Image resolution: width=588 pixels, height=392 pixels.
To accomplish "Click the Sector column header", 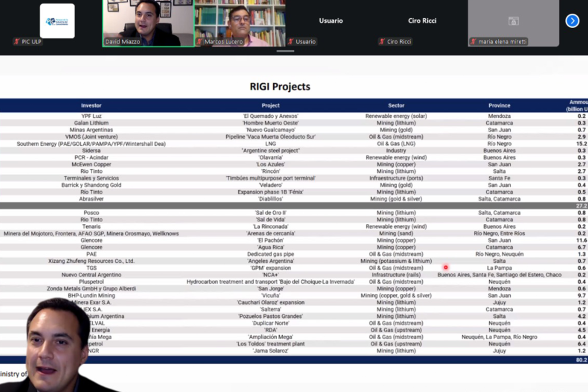I will pos(396,106).
